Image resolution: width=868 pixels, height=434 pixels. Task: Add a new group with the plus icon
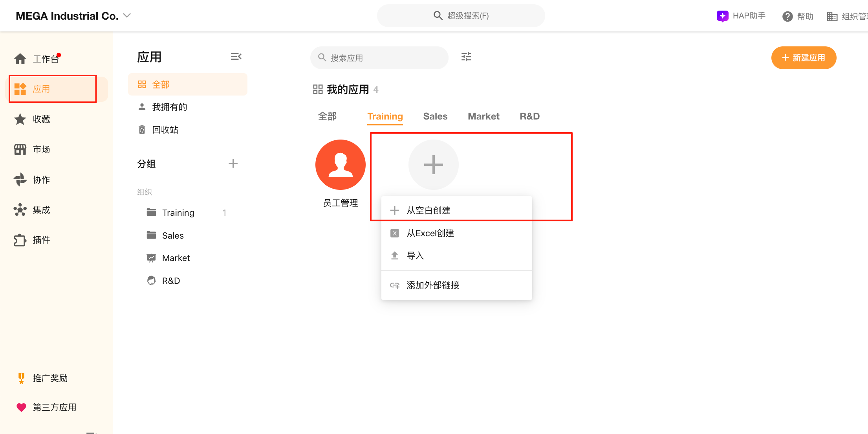233,163
